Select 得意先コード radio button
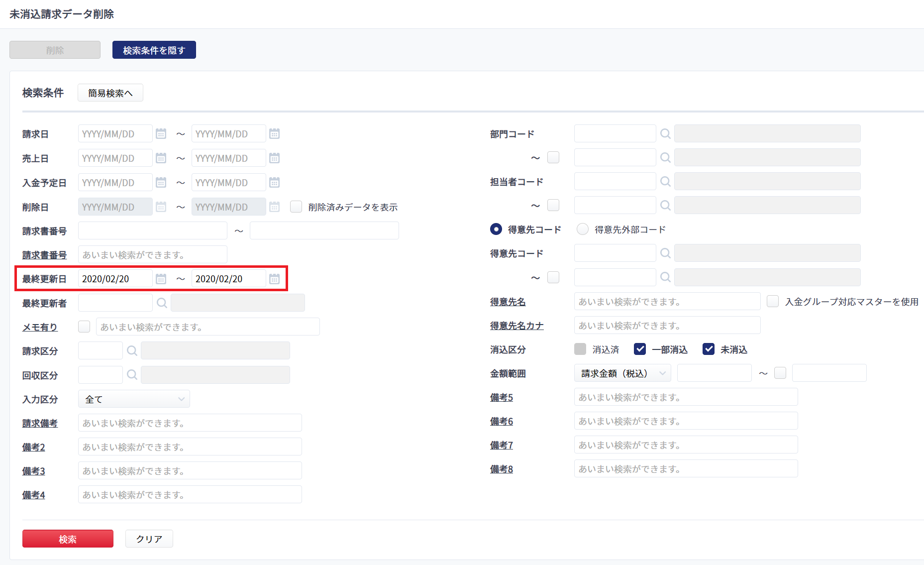 point(496,229)
